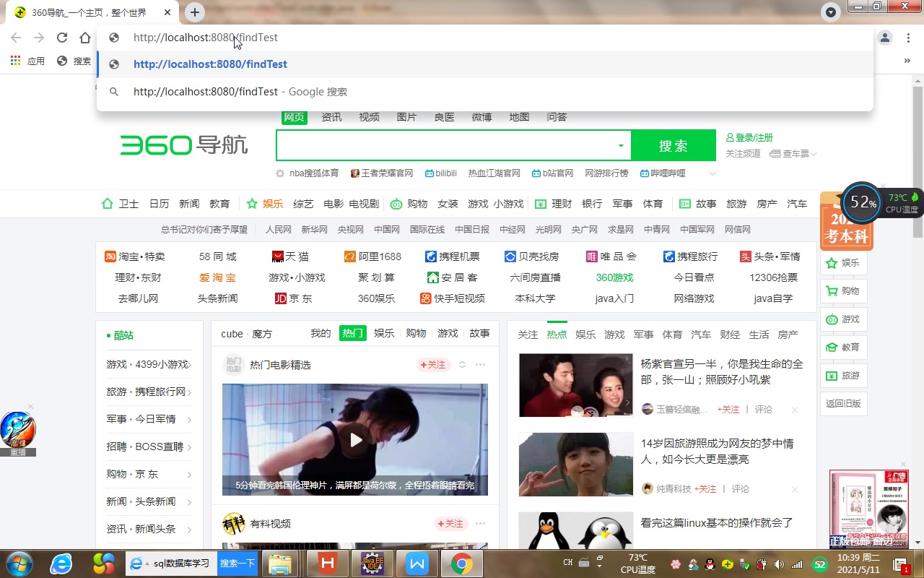Image resolution: width=924 pixels, height=578 pixels.
Task: Open the 贝壳找房 site link
Action: point(532,256)
